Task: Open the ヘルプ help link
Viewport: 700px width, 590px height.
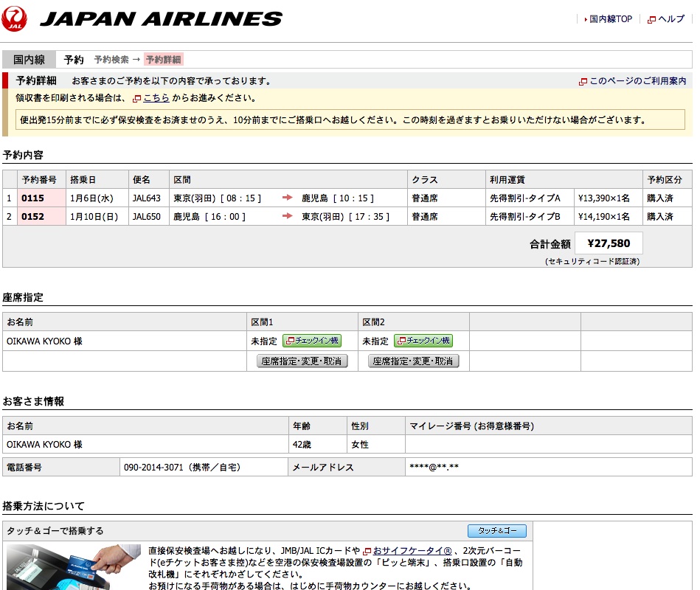Action: point(671,19)
